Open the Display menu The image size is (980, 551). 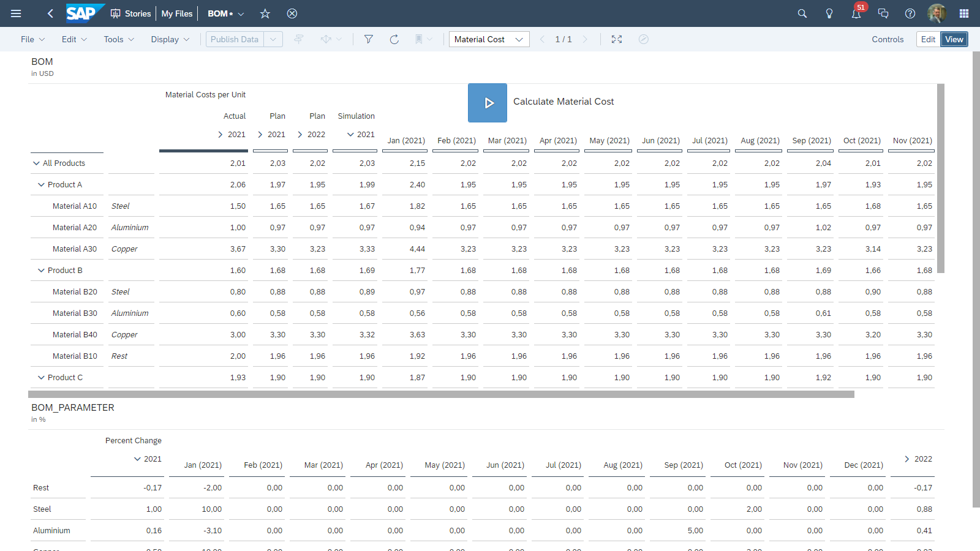170,39
